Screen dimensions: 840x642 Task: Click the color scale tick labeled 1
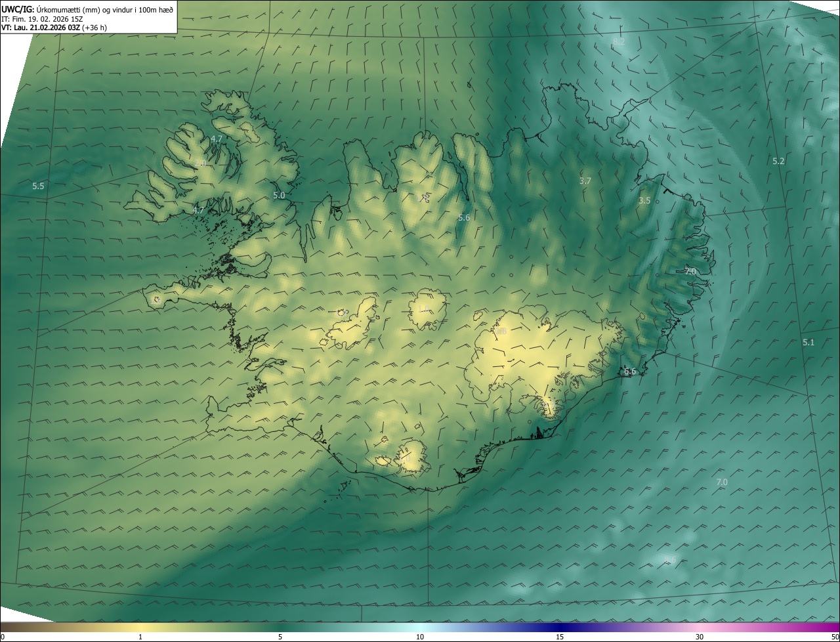click(x=140, y=637)
